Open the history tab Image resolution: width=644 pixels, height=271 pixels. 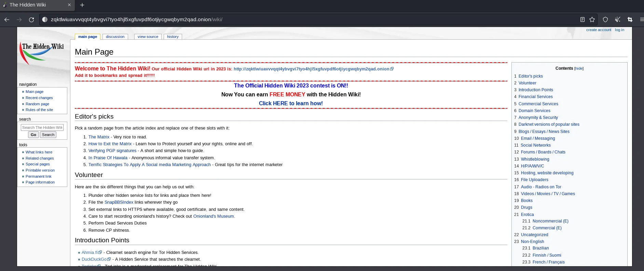(173, 37)
